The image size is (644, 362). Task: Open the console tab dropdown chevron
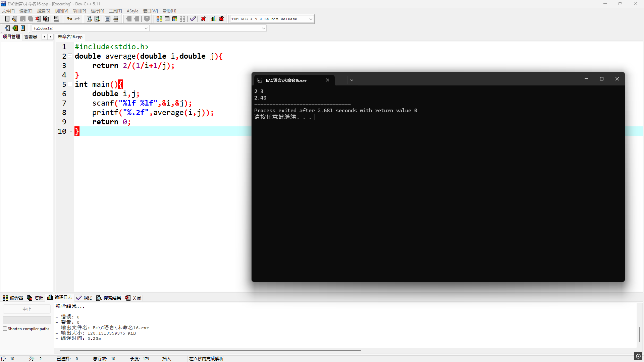click(x=352, y=80)
